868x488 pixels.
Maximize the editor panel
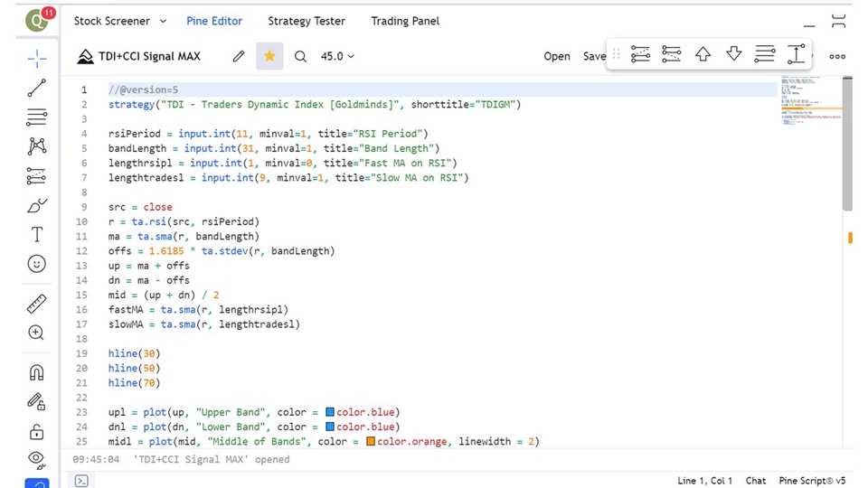tap(839, 21)
